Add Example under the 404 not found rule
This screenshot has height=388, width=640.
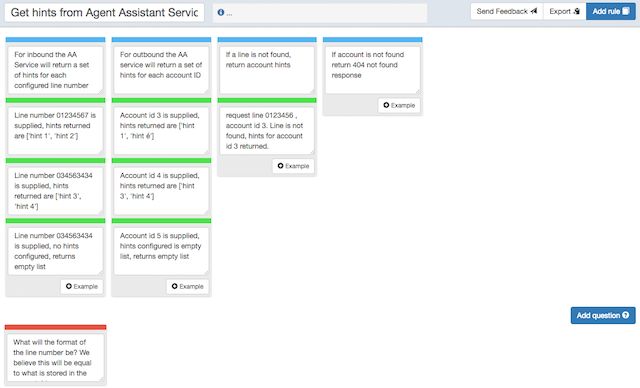tap(399, 105)
